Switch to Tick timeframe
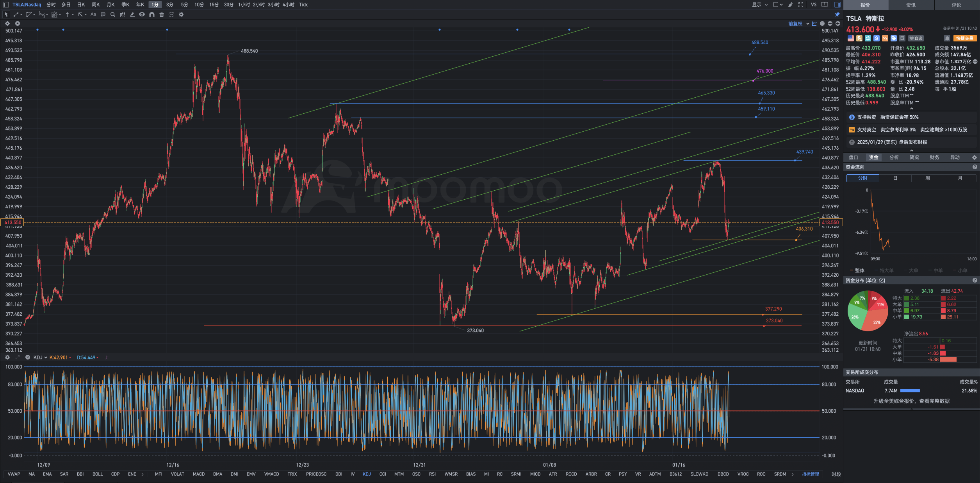The image size is (980, 483). click(303, 5)
